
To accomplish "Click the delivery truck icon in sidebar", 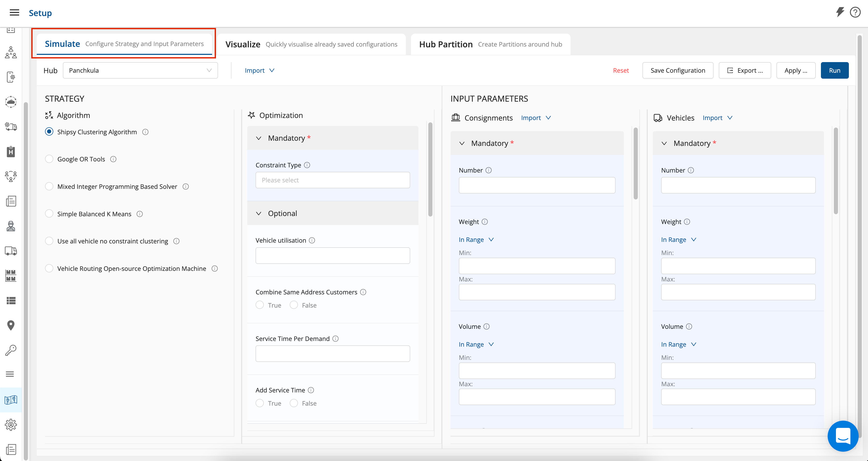I will click(11, 251).
